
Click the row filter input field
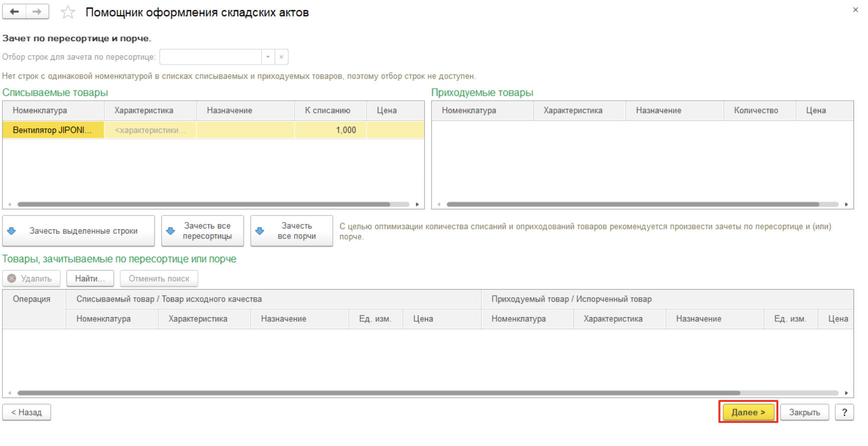(x=210, y=57)
